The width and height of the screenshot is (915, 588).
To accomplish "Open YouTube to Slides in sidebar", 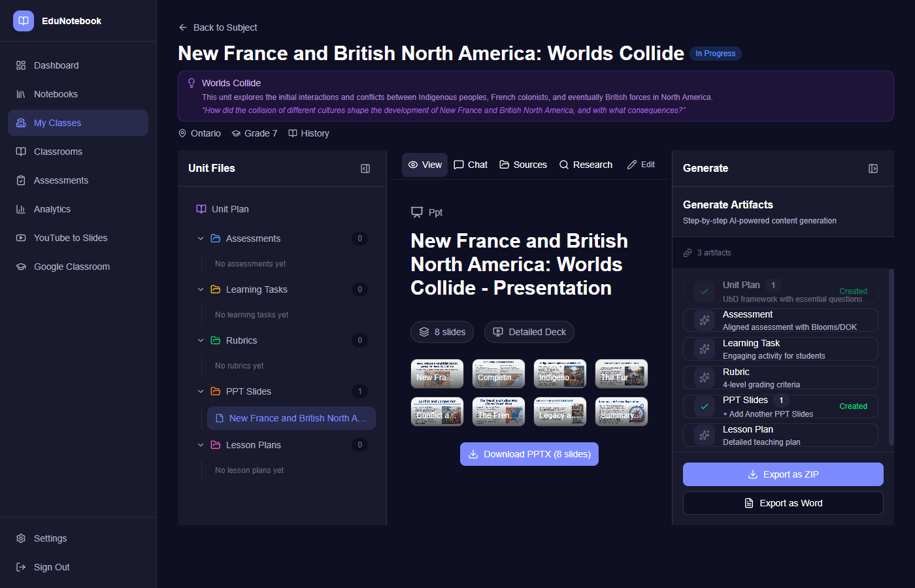I will pyautogui.click(x=71, y=238).
